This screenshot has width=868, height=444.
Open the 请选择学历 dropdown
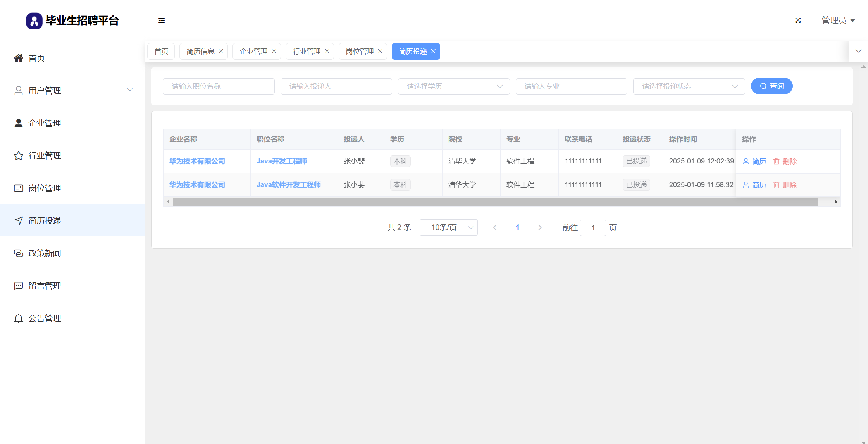(453, 86)
